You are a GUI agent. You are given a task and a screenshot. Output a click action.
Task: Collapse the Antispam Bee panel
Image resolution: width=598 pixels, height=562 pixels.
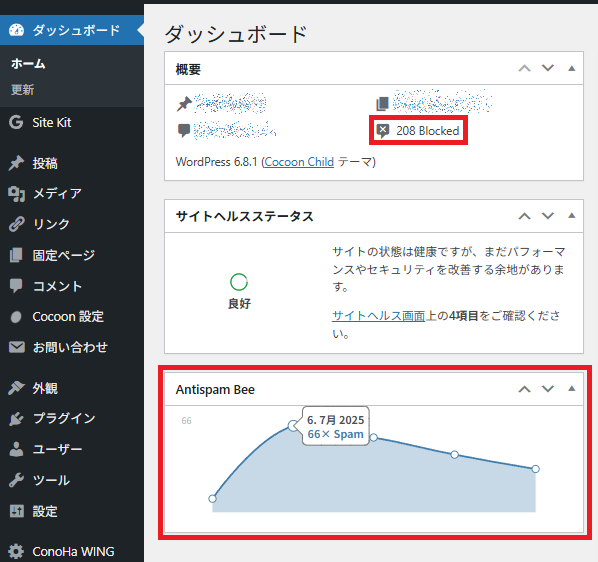click(571, 389)
